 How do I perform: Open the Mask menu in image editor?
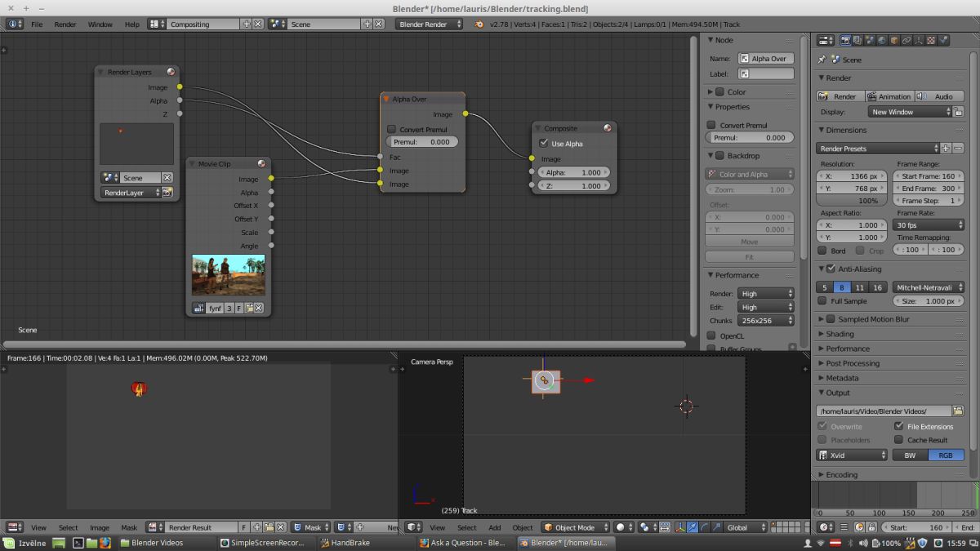[x=129, y=527]
